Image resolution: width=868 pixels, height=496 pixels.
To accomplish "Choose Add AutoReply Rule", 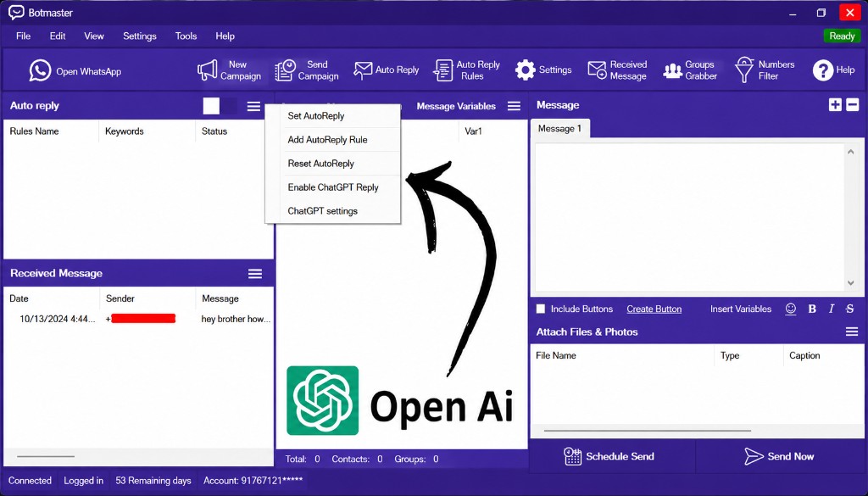I will [332, 140].
